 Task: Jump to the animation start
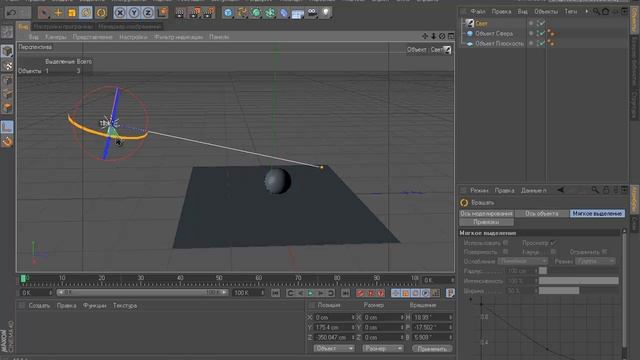coord(275,293)
